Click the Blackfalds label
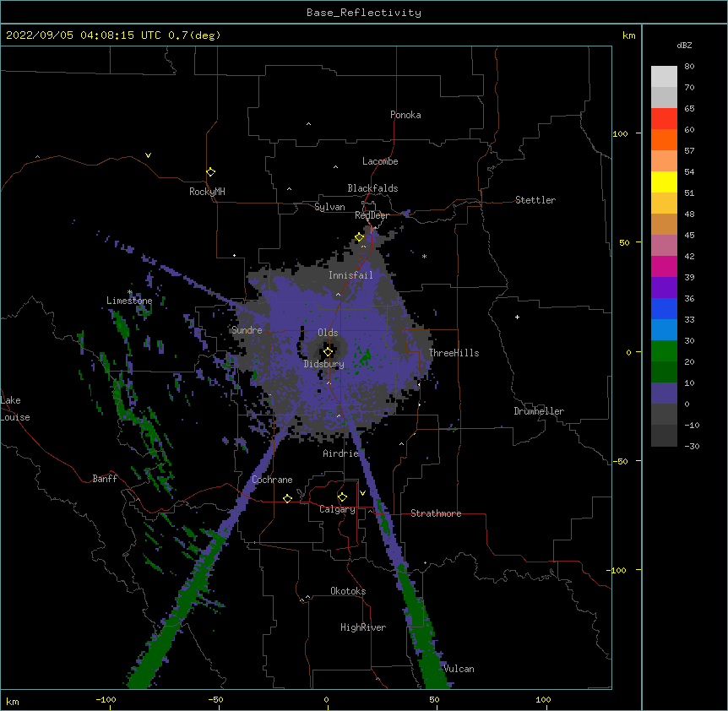Image resolution: width=728 pixels, height=711 pixels. point(372,188)
